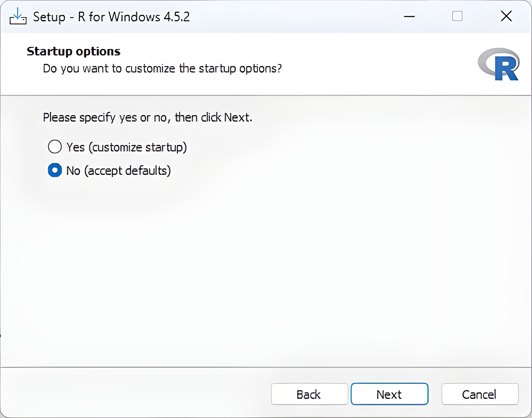Click the 'Setup - R for Windows 4.5.2' title
Image resolution: width=532 pixels, height=418 pixels.
tap(111, 17)
